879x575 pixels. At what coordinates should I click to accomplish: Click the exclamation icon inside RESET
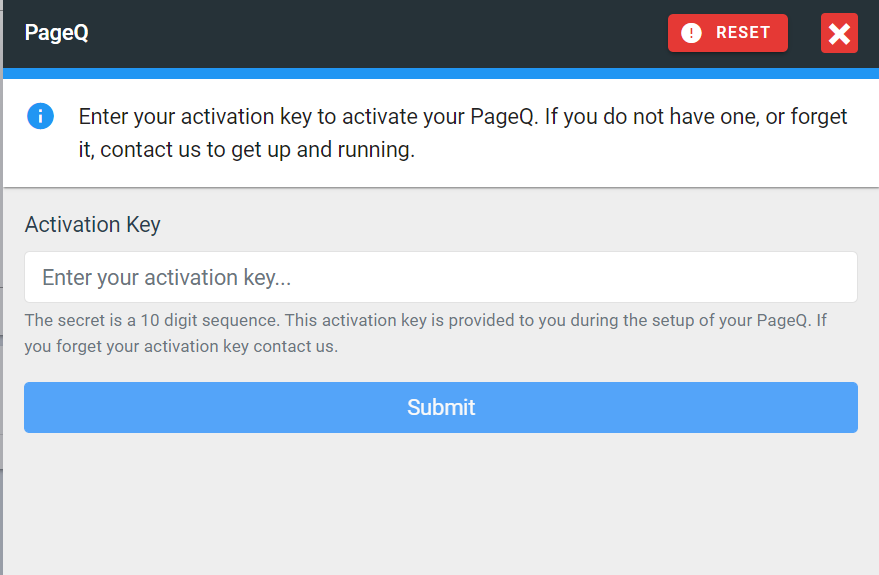point(690,33)
